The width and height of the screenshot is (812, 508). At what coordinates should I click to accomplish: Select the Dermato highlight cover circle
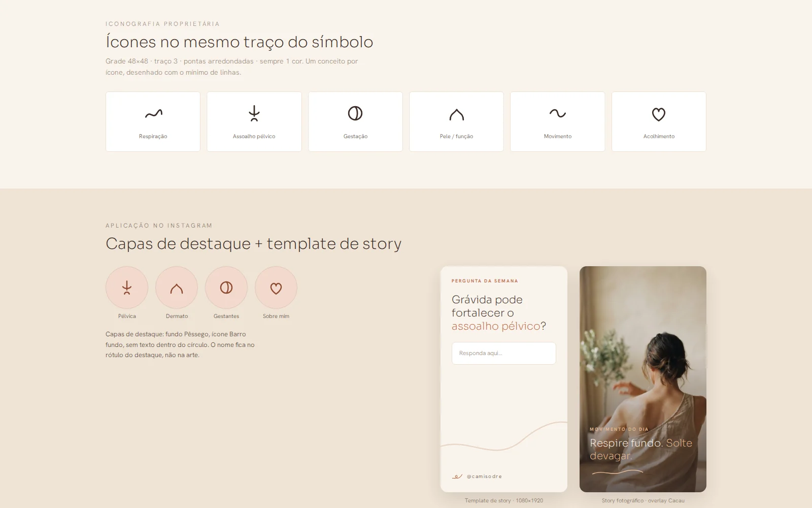[177, 288]
